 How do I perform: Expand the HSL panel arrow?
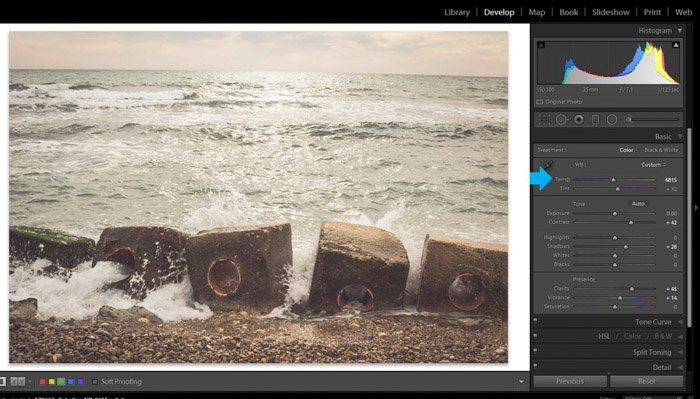pyautogui.click(x=680, y=337)
